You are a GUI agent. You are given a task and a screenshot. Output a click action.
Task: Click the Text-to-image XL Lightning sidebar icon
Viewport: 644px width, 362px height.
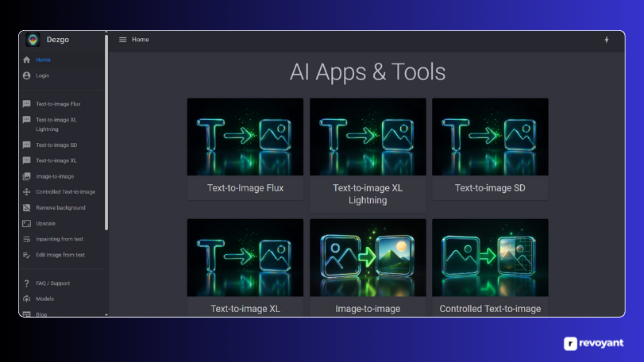[x=27, y=120]
